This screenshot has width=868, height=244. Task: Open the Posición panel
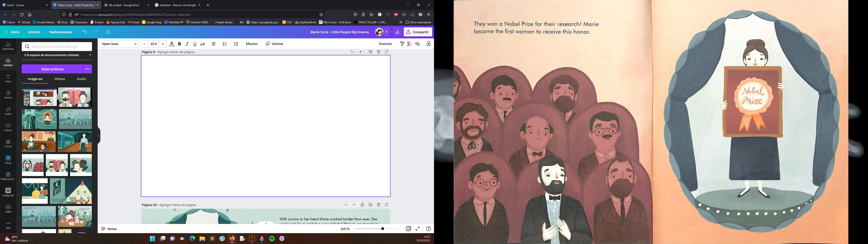pyautogui.click(x=385, y=44)
